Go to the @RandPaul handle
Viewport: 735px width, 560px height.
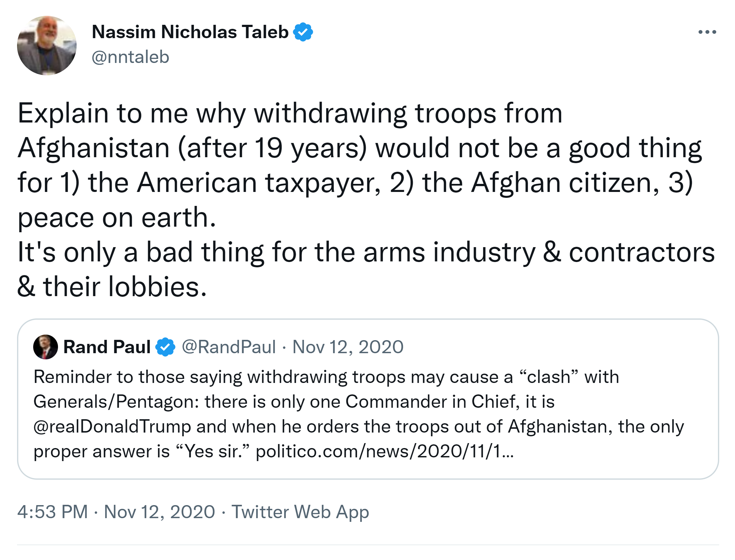click(x=229, y=347)
